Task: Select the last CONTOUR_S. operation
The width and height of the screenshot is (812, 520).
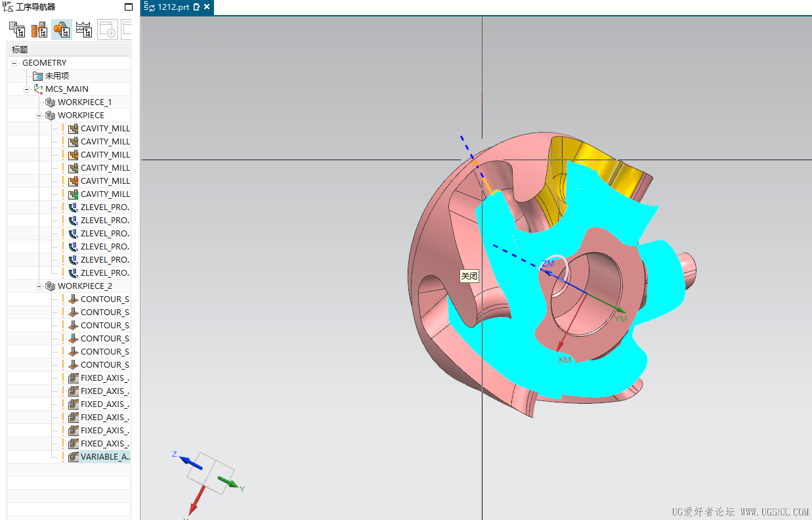Action: (105, 365)
